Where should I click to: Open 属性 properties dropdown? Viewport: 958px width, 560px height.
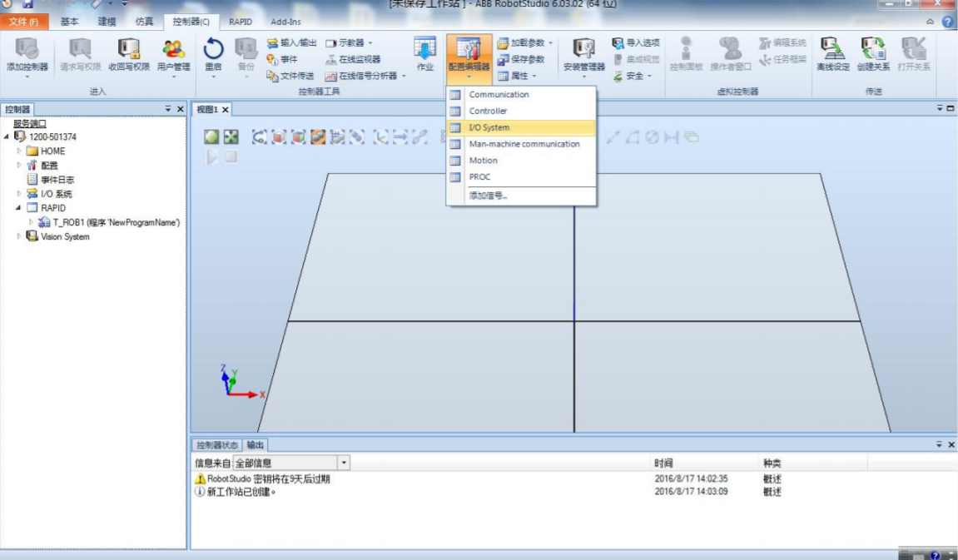tap(516, 76)
